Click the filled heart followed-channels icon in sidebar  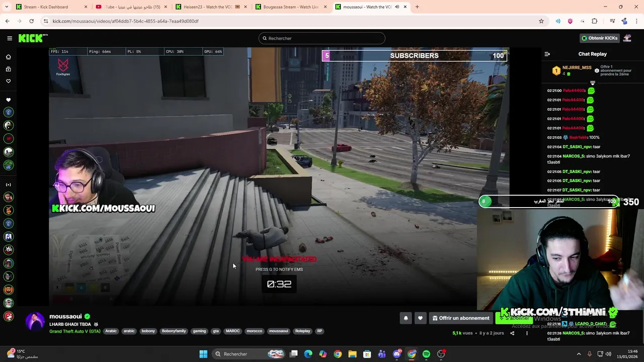click(9, 100)
